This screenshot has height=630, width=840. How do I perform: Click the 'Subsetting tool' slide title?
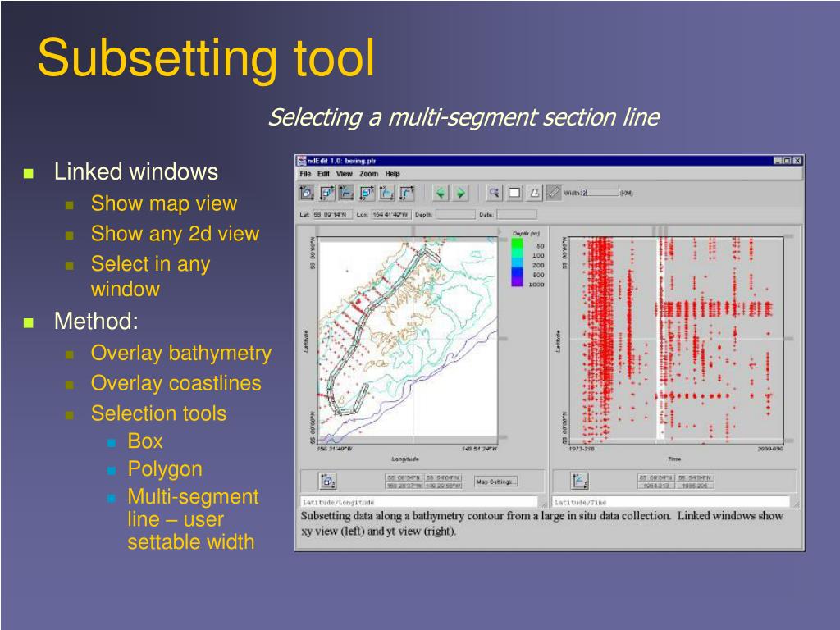click(x=206, y=58)
